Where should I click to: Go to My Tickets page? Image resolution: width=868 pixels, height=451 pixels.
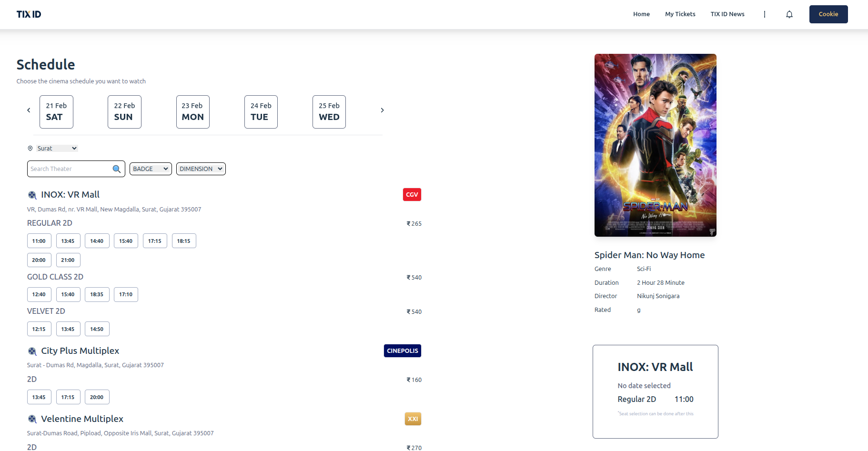tap(680, 14)
